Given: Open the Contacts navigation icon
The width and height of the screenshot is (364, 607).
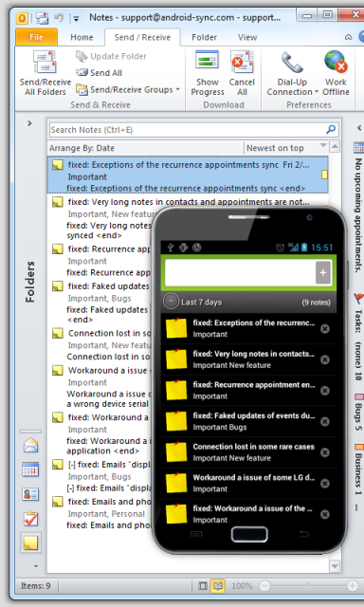Looking at the screenshot, I should tap(30, 494).
